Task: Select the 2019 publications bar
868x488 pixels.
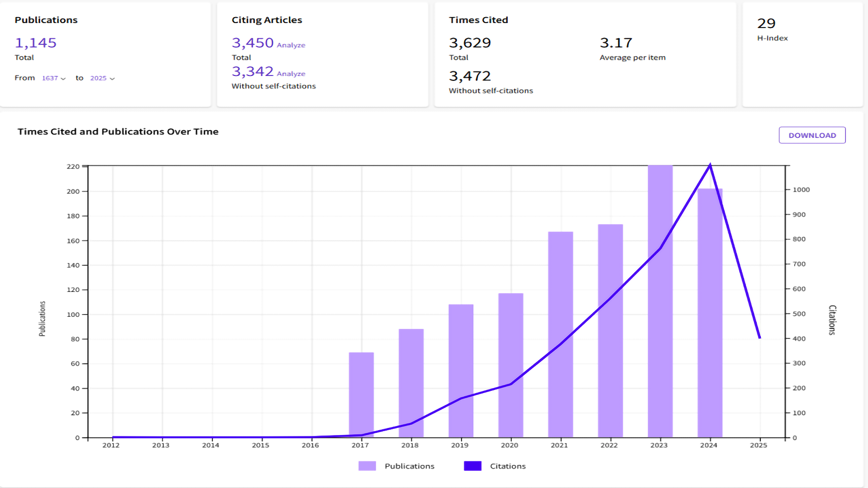Action: [461, 371]
